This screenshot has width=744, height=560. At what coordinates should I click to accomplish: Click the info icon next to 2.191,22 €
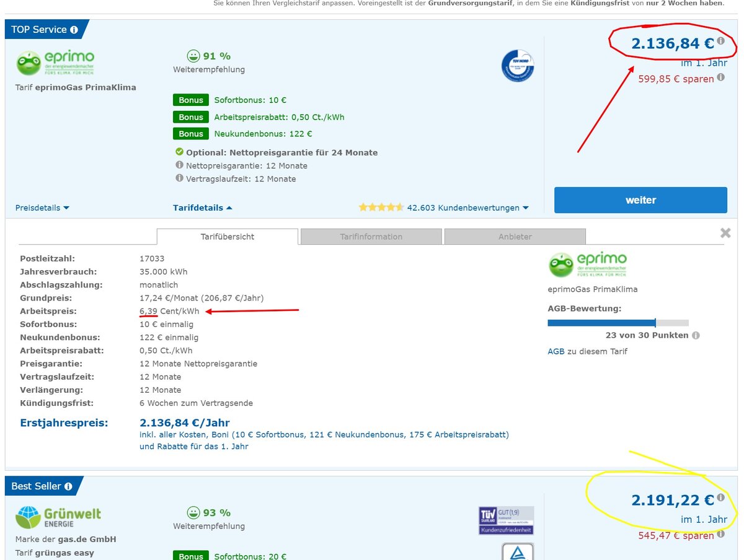coord(720,497)
